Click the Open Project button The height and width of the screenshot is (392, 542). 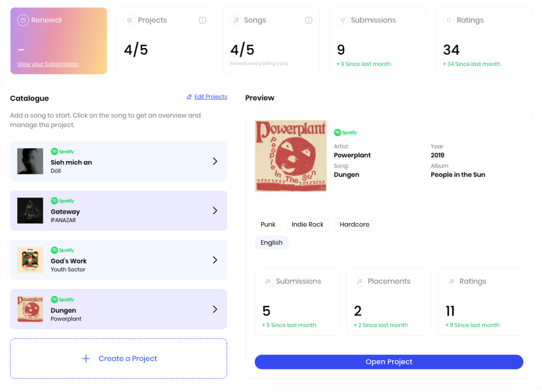coord(389,362)
